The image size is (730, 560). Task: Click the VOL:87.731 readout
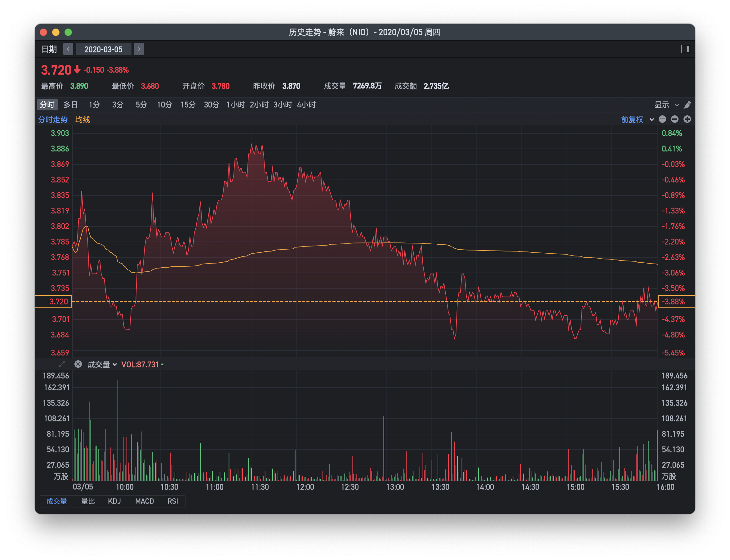(140, 364)
